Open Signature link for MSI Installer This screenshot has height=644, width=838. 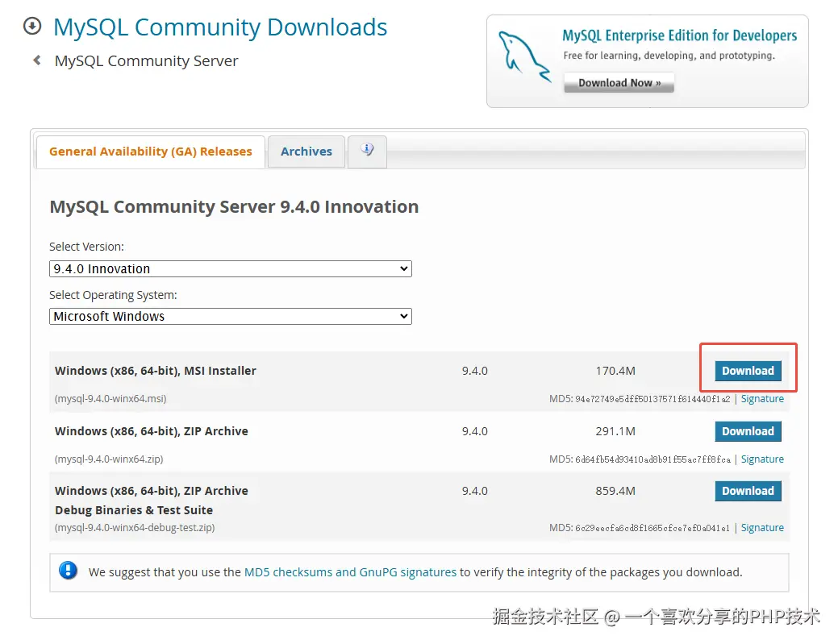(x=762, y=399)
